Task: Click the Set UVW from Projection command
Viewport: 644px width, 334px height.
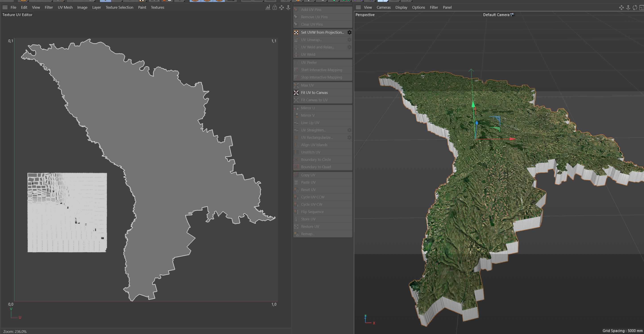Action: click(322, 33)
